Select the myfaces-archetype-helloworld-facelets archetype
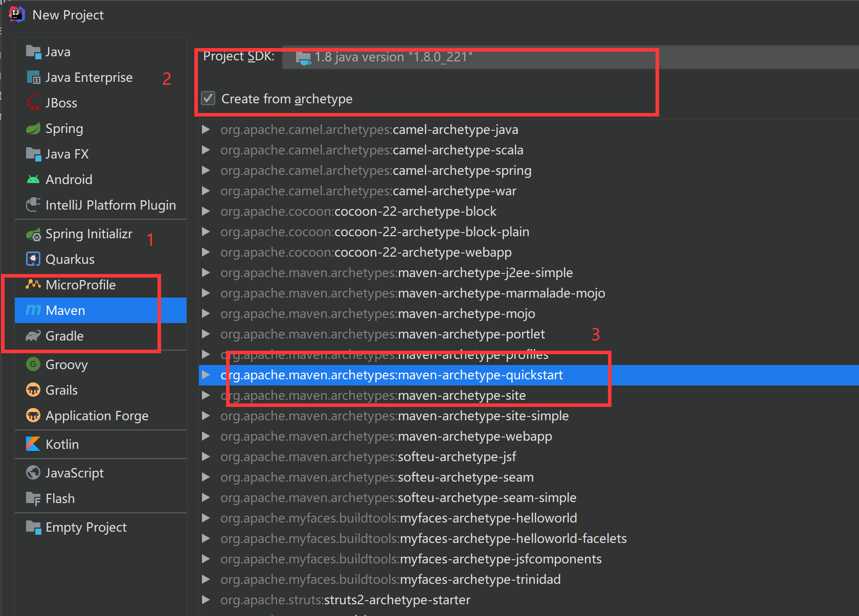Screen dimensions: 859x616 (x=529, y=538)
